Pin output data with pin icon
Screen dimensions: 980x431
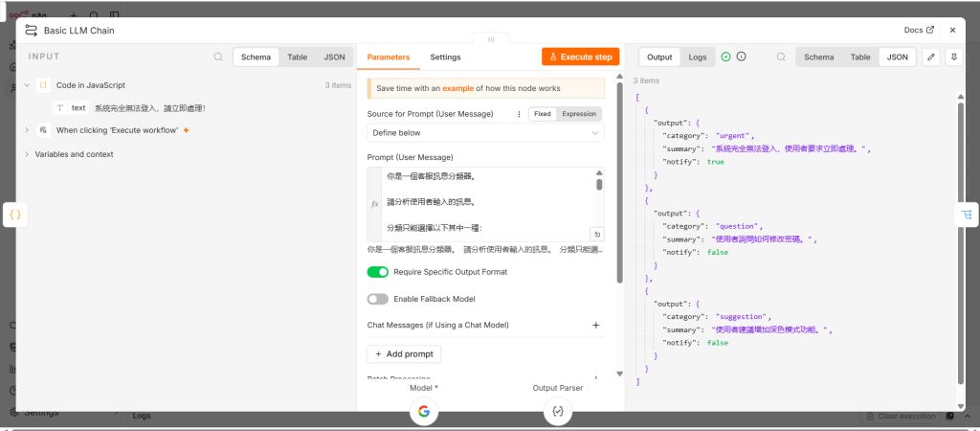954,57
